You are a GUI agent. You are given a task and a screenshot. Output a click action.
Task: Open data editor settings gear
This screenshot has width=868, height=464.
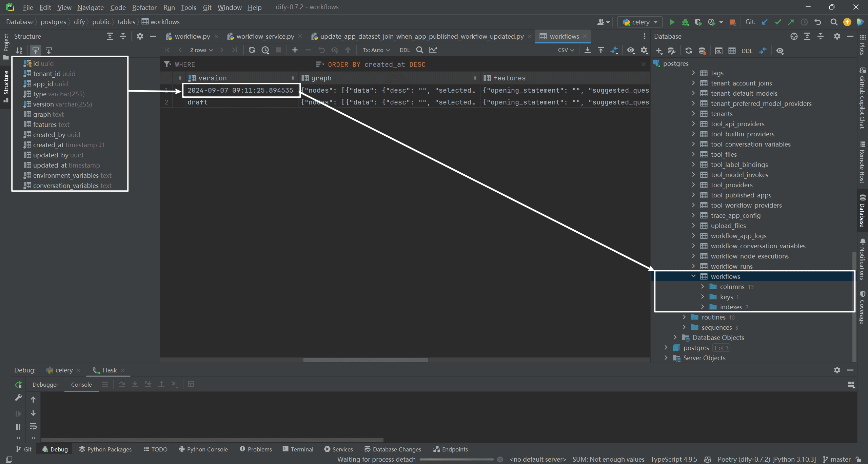pyautogui.click(x=644, y=50)
